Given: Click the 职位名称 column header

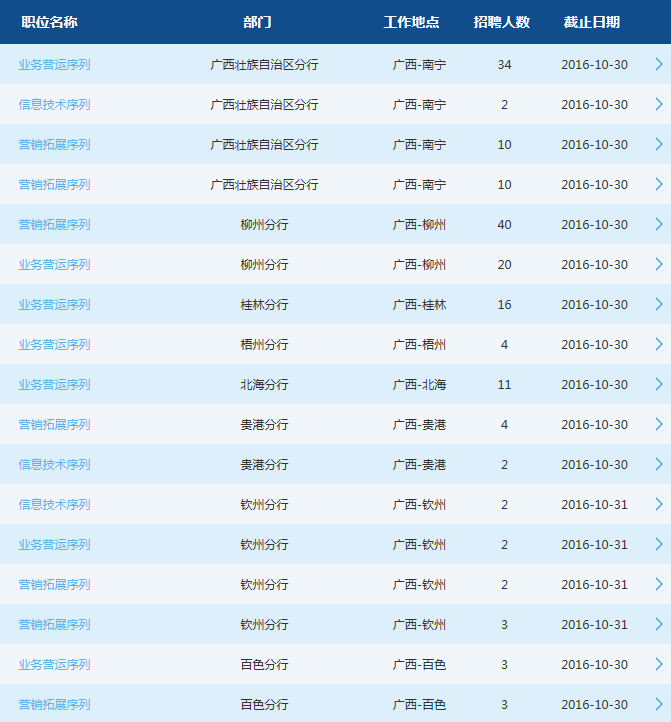Looking at the screenshot, I should [x=49, y=22].
